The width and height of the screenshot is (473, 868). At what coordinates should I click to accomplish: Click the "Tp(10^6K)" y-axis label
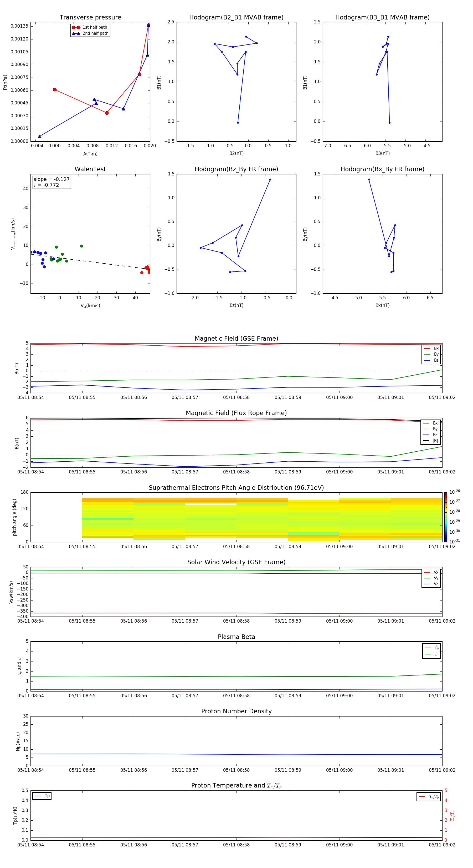pyautogui.click(x=15, y=815)
